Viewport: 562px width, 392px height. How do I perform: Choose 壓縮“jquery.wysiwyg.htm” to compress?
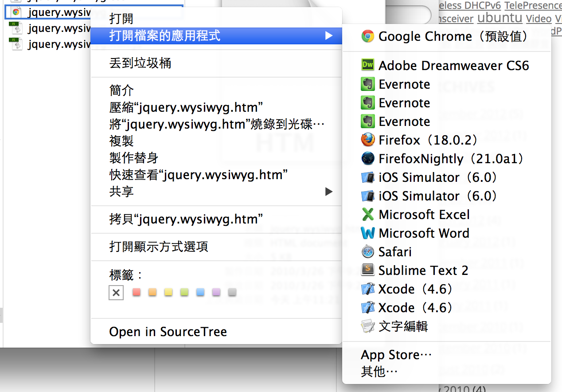point(216,107)
